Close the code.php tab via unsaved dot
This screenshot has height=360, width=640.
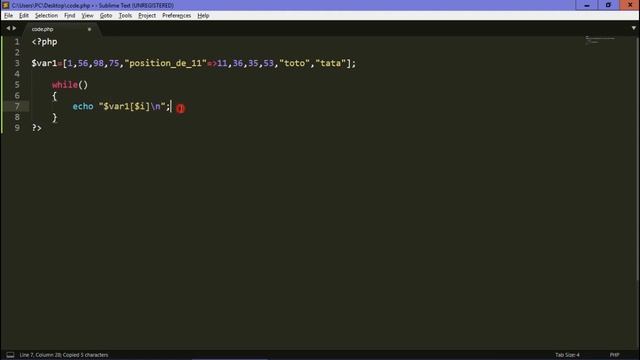pyautogui.click(x=89, y=29)
